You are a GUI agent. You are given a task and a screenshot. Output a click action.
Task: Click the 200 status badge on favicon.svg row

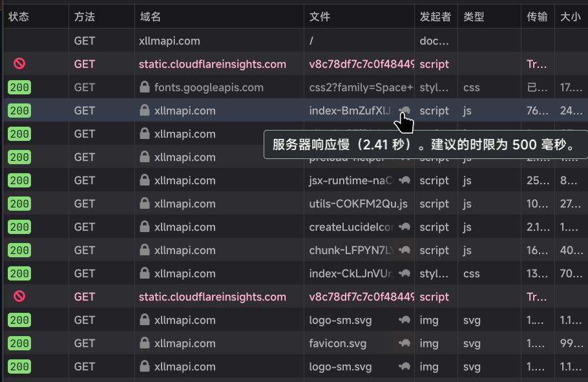pyautogui.click(x=19, y=343)
